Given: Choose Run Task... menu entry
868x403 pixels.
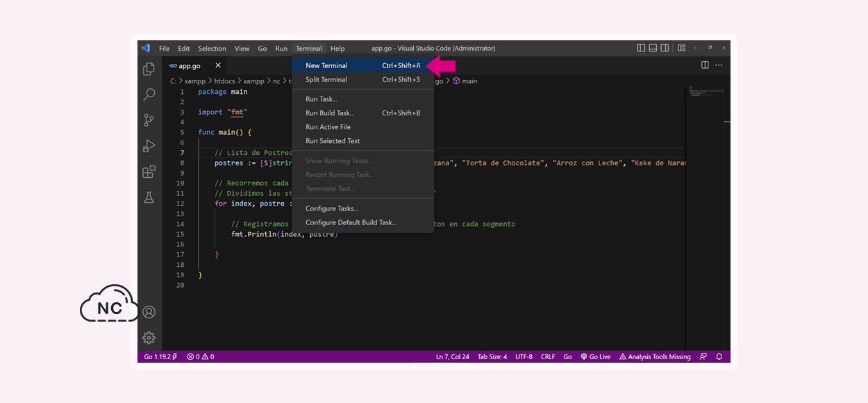Looking at the screenshot, I should (x=362, y=99).
